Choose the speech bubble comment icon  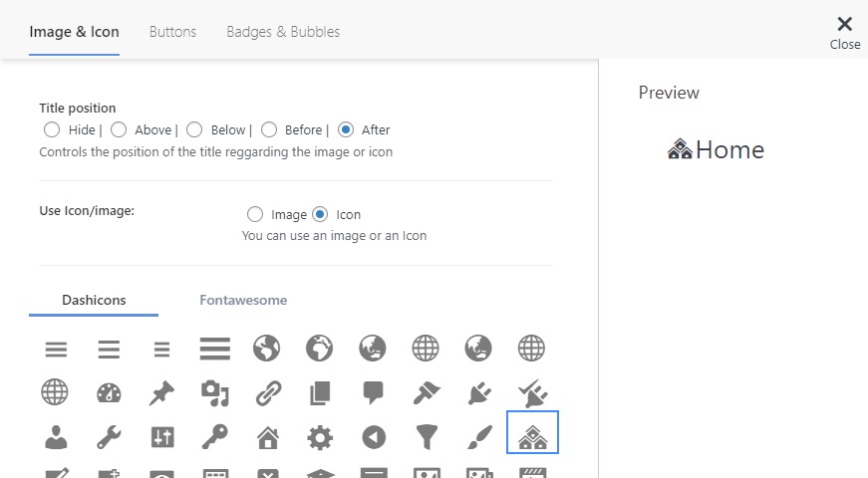(x=374, y=392)
